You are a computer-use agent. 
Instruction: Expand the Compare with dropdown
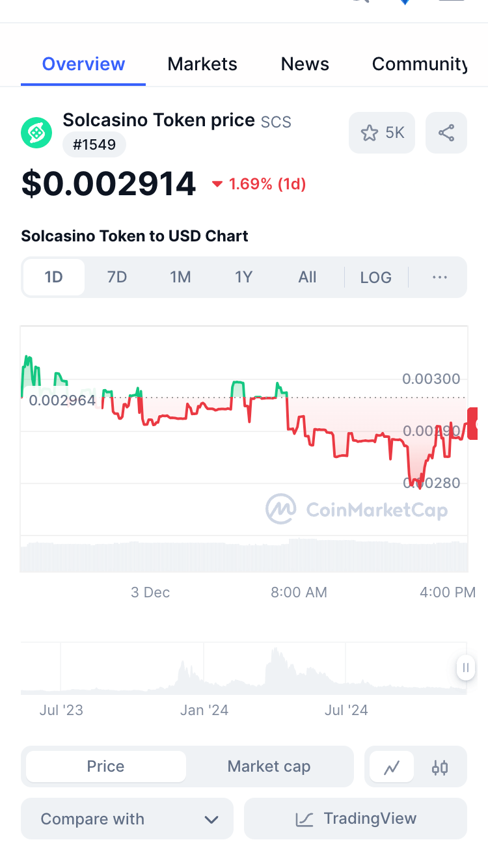tap(127, 819)
